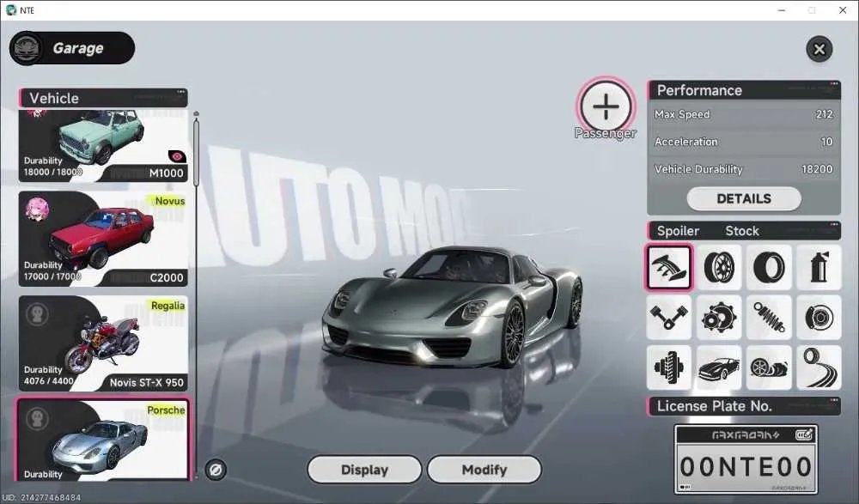This screenshot has height=504, width=859.
Task: Open the car body kit slot
Action: tap(719, 367)
